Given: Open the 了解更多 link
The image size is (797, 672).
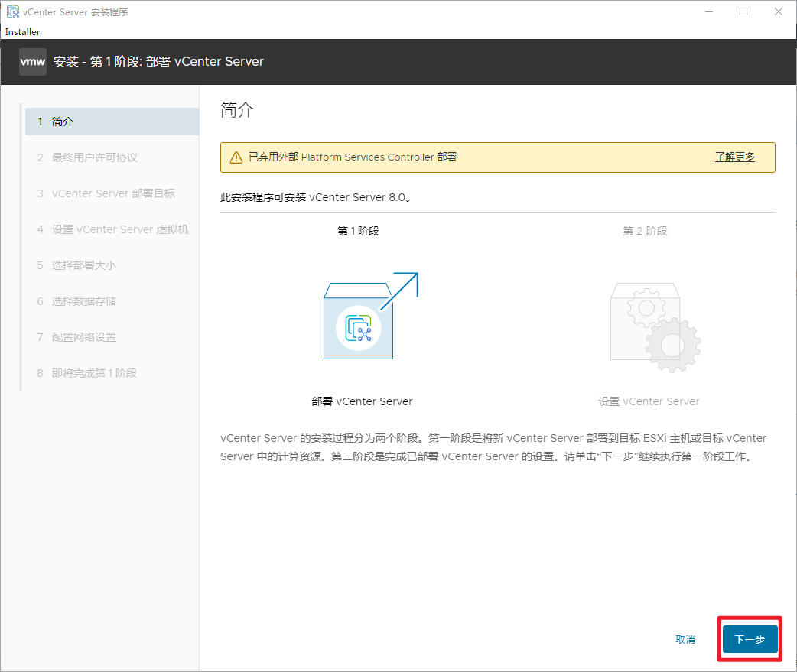Looking at the screenshot, I should (x=734, y=157).
